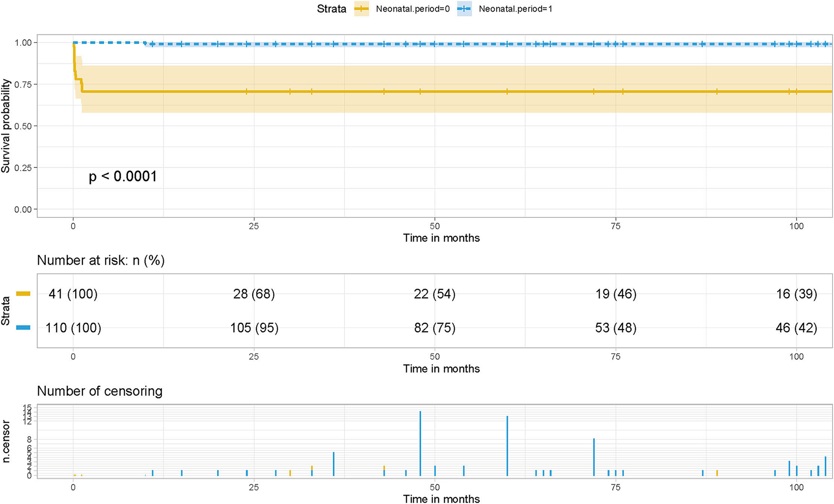The height and width of the screenshot is (504, 834).
Task: Click the blue Neonatal.period=1 legend swatch
Action: pos(464,9)
